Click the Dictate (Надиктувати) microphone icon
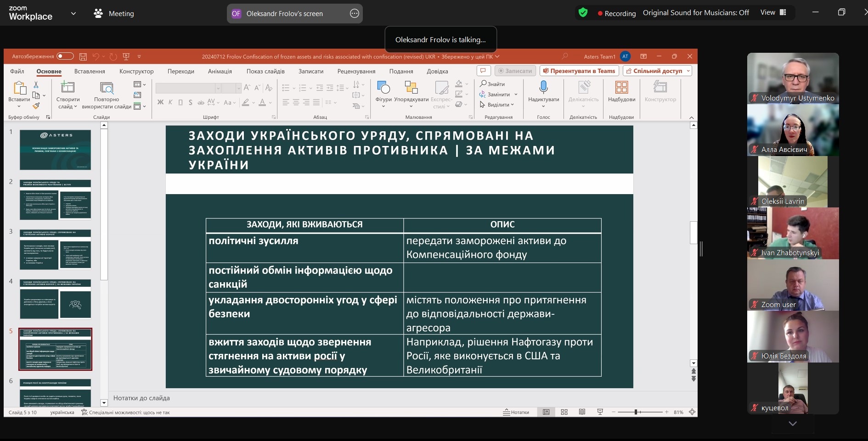 point(543,87)
